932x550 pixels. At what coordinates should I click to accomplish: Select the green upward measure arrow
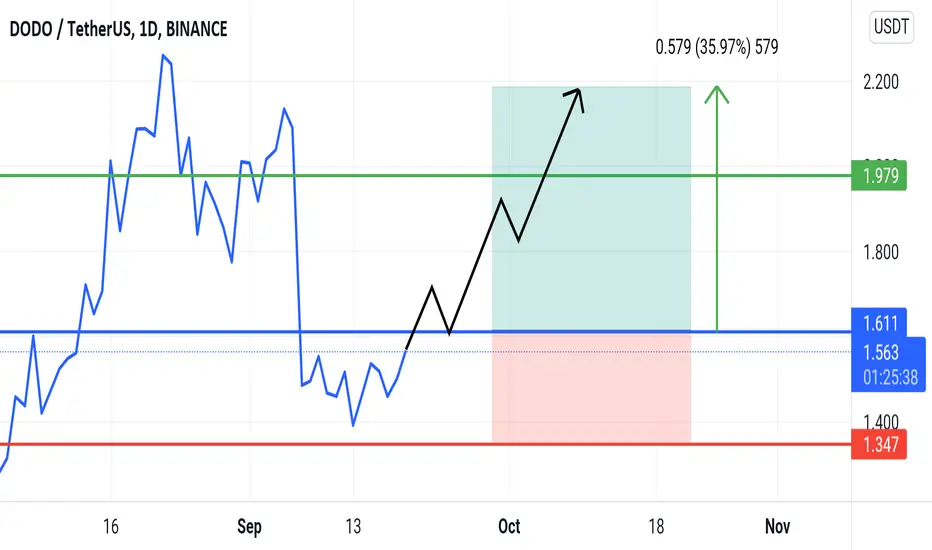tap(717, 208)
